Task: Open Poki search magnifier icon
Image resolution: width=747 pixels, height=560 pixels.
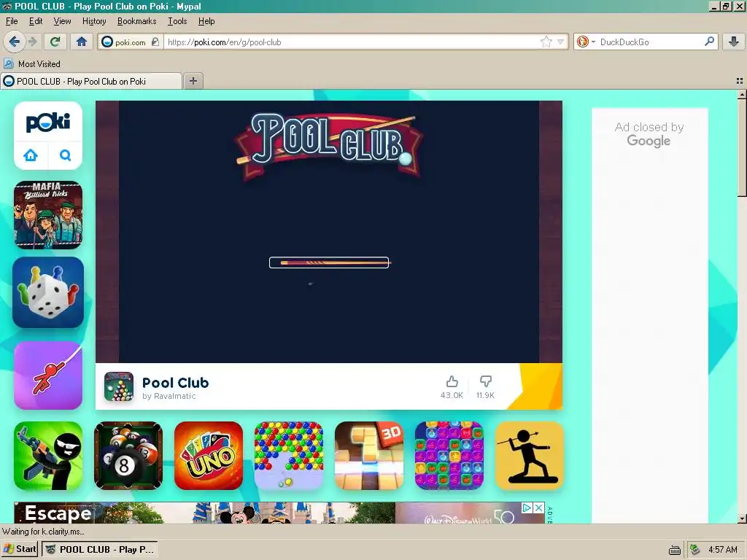Action: (x=65, y=155)
